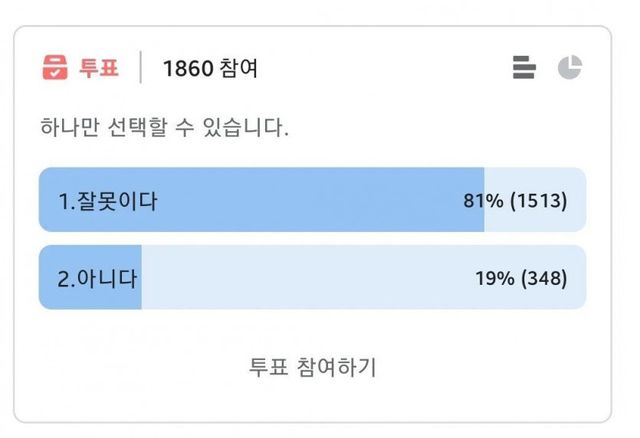
Task: Switch to bar chart results view
Action: [524, 68]
